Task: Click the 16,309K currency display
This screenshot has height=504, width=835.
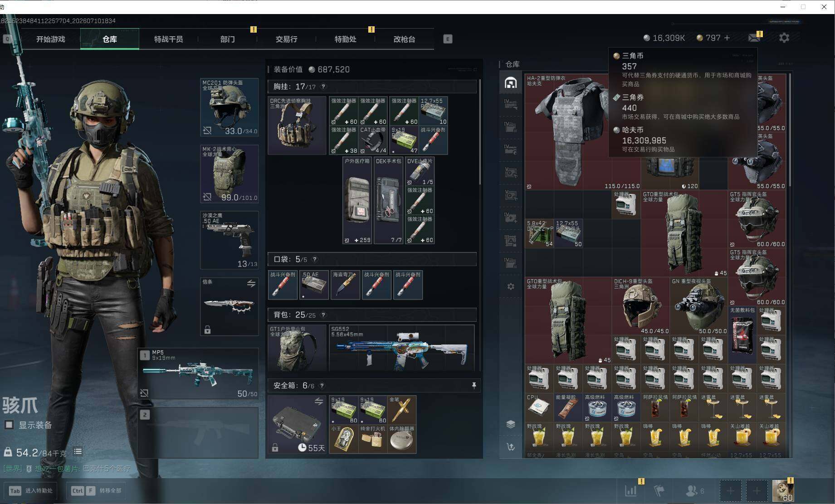Action: (664, 38)
